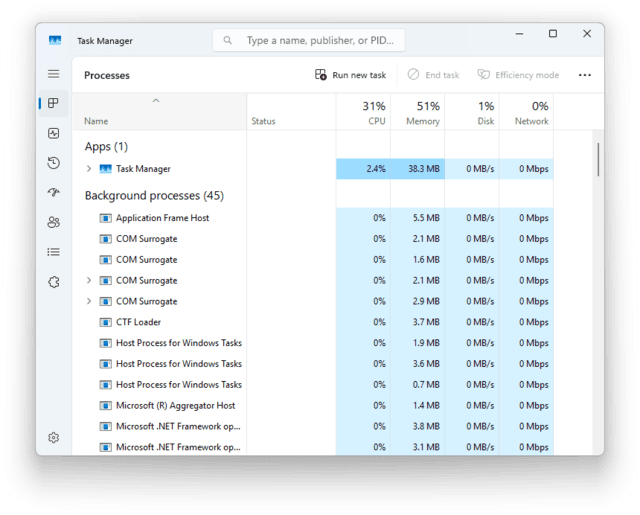Click the 5.5 MB memory cell
The height and width of the screenshot is (515, 640).
click(418, 218)
